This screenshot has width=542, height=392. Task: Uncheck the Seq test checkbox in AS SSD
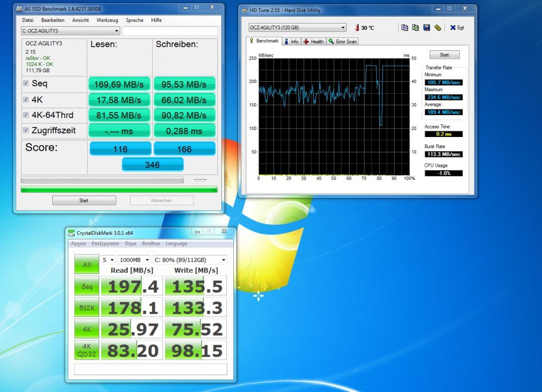26,84
